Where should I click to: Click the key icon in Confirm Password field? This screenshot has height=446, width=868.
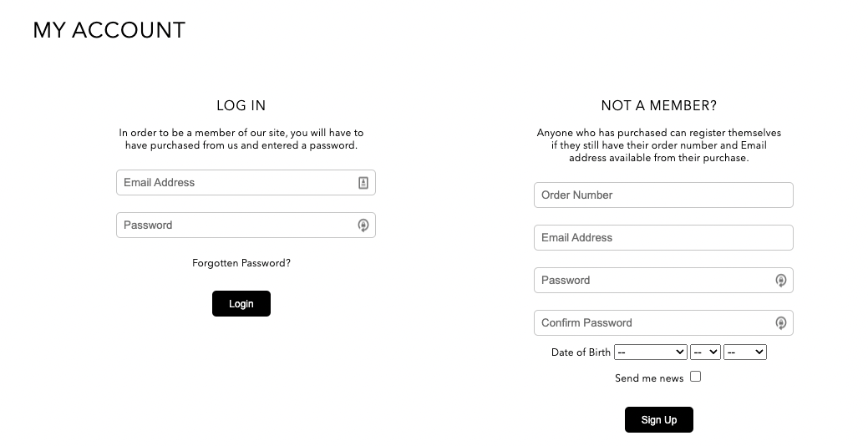(780, 323)
